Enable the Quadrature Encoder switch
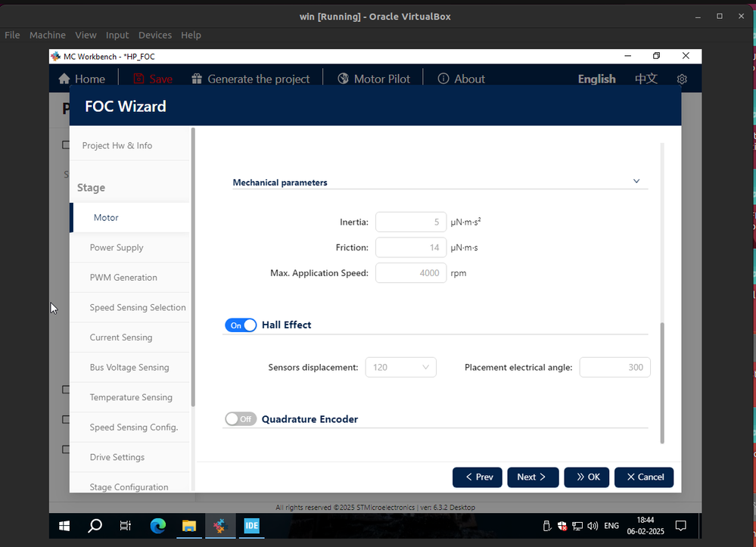This screenshot has height=547, width=756. 241,419
